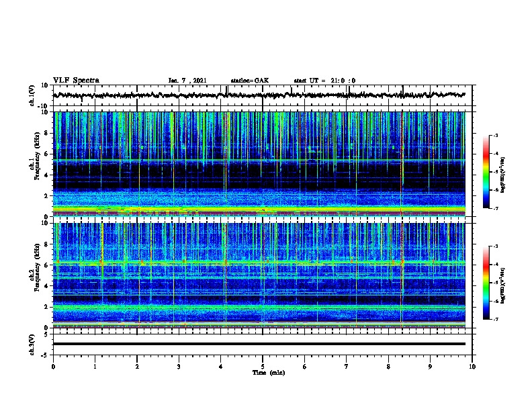Click the "10" tick on the Time axis
Viewport: 532px width, 411px height.
point(472,367)
